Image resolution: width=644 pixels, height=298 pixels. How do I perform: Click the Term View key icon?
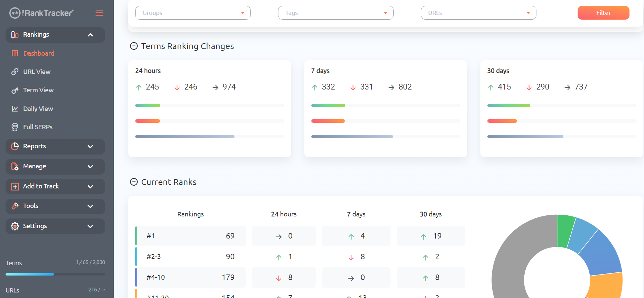click(x=15, y=90)
